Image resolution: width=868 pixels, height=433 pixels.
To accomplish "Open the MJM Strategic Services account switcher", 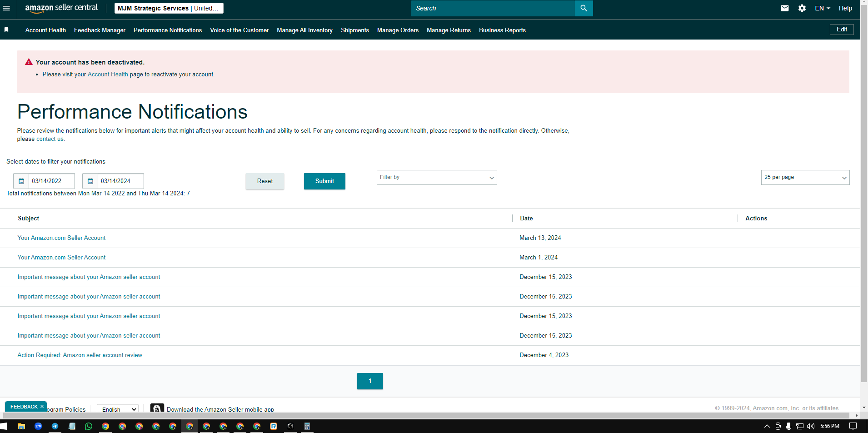I will coord(169,8).
